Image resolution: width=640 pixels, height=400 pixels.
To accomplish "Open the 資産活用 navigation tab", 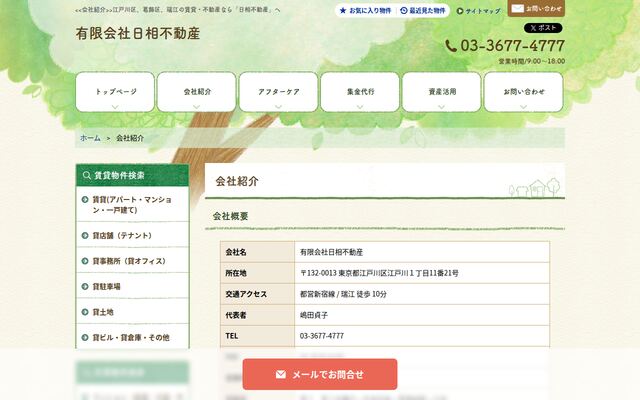I will click(x=442, y=92).
